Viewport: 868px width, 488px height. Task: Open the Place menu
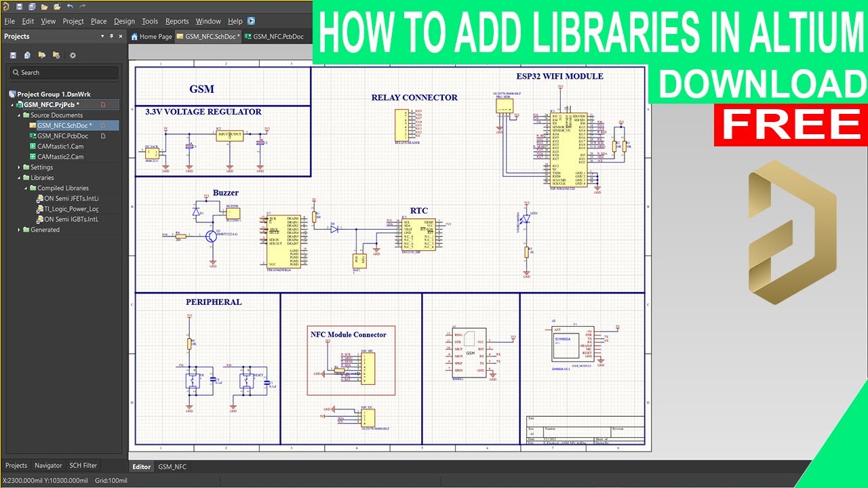pyautogui.click(x=99, y=21)
